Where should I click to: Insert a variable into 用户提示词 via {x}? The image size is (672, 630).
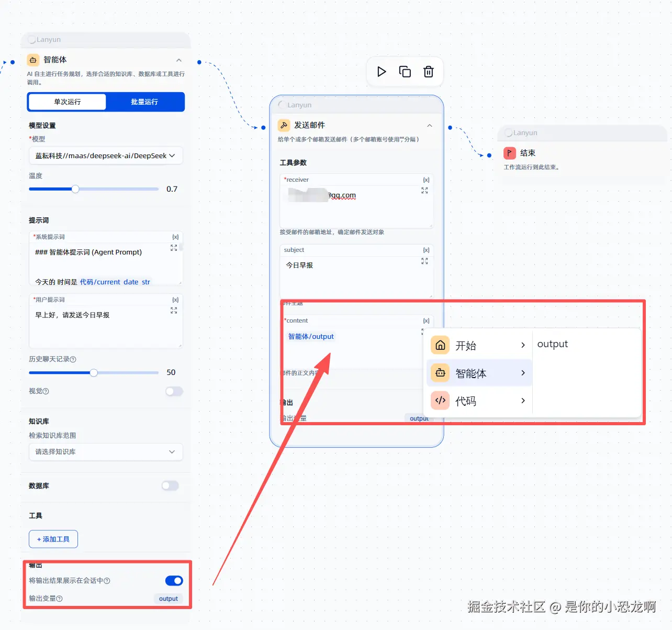[x=175, y=300]
